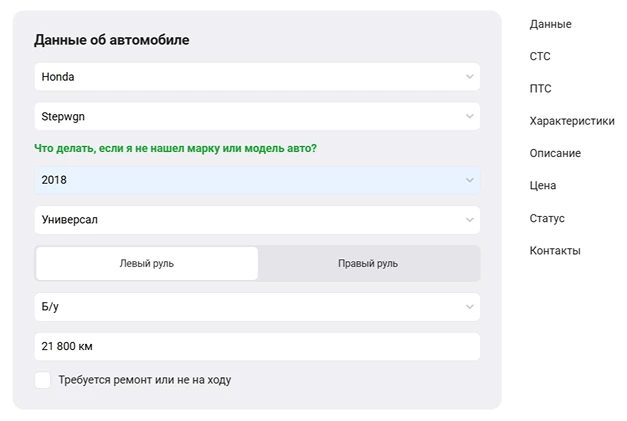Click the chevron arrow in Б/у field

[470, 307]
